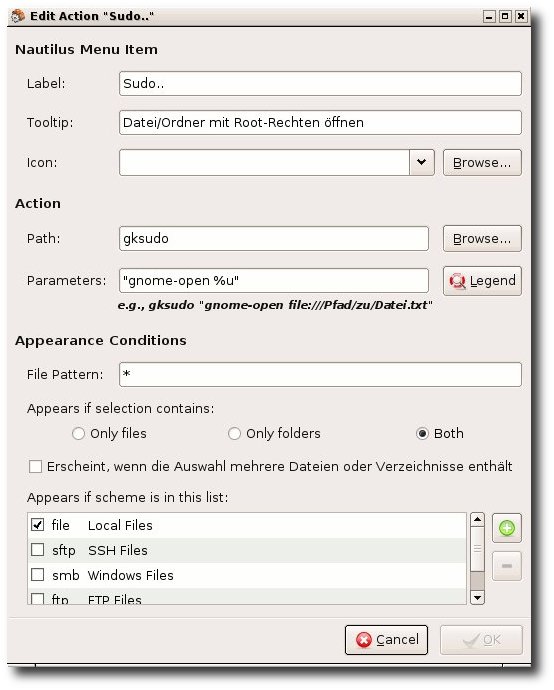Maximize the Edit Action window
Image resolution: width=554 pixels, height=690 pixels.
pos(505,17)
